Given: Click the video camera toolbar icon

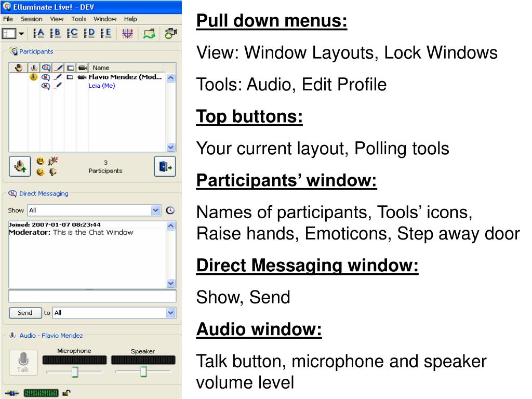Looking at the screenshot, I should click(170, 33).
